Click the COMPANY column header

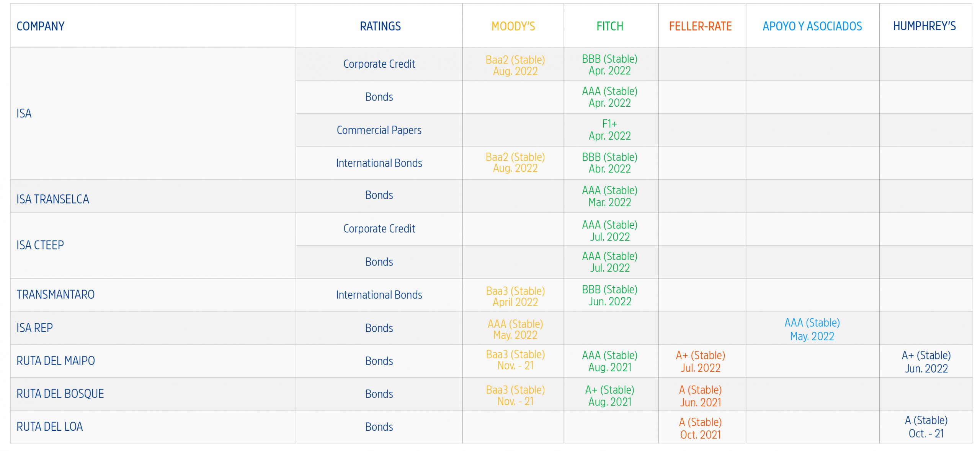coord(40,26)
